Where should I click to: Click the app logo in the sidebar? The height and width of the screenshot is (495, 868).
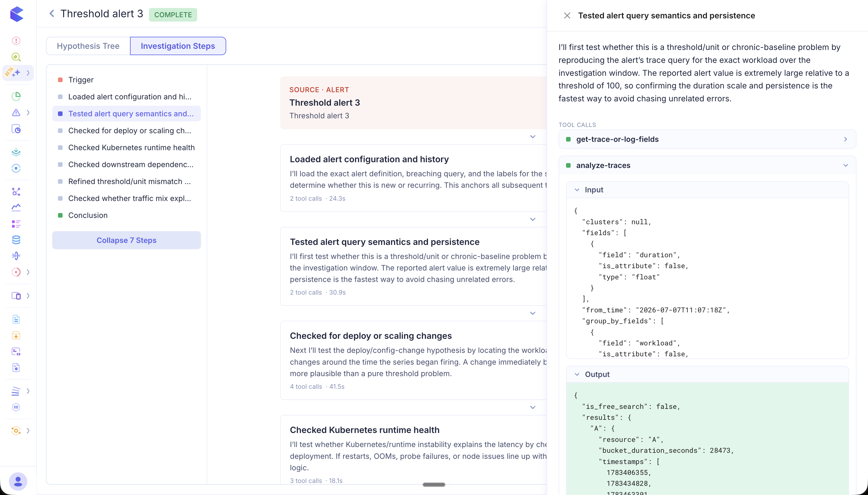pyautogui.click(x=16, y=14)
